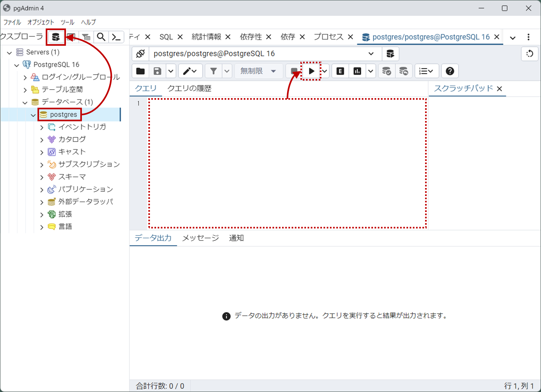Open the ファイル menu
This screenshot has width=541, height=392.
pos(12,22)
